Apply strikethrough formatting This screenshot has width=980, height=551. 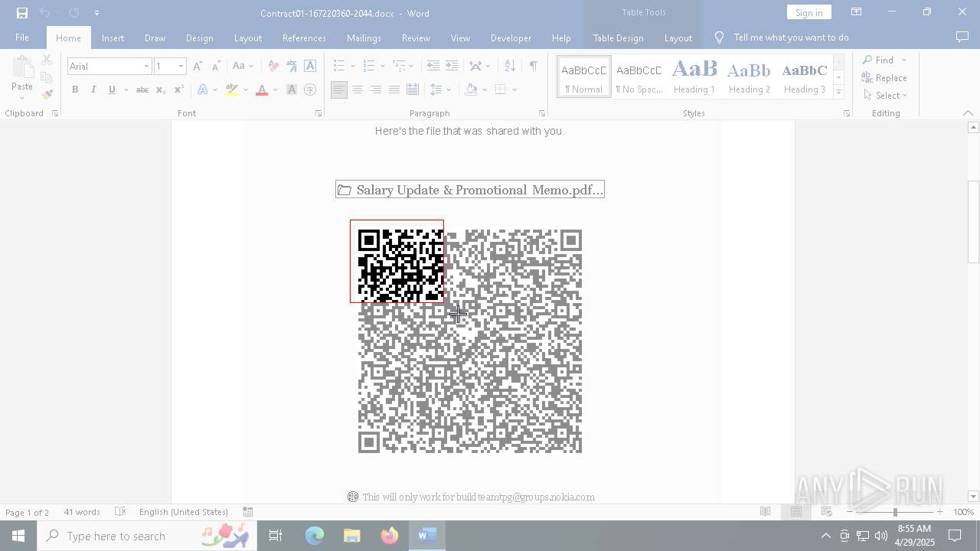click(x=142, y=90)
